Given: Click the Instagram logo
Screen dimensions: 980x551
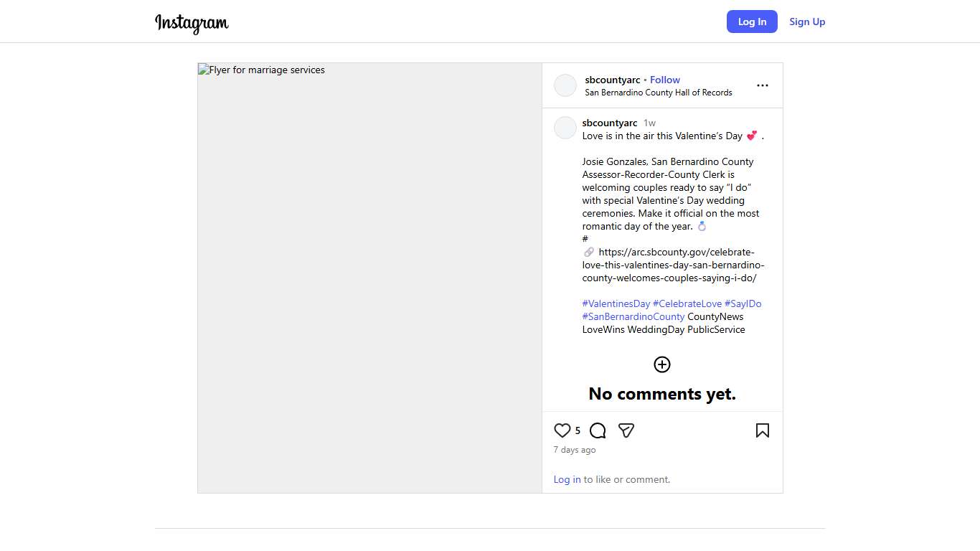Looking at the screenshot, I should [x=192, y=22].
